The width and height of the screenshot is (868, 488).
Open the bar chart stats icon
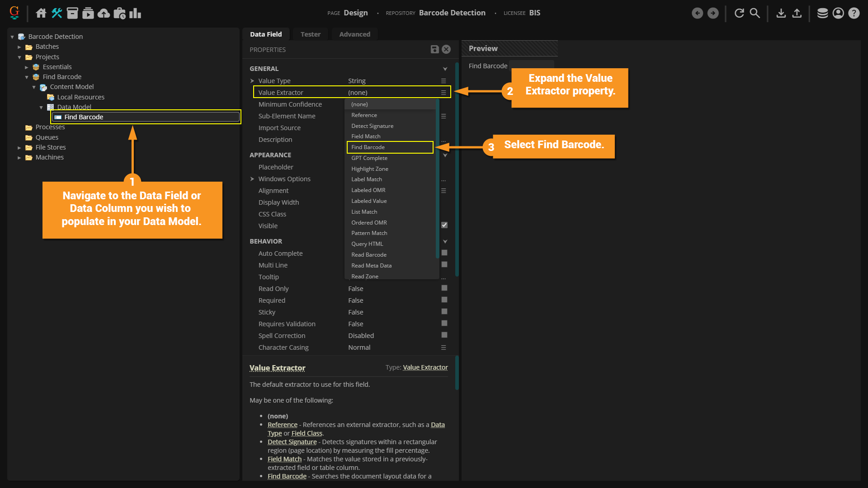[x=135, y=13]
